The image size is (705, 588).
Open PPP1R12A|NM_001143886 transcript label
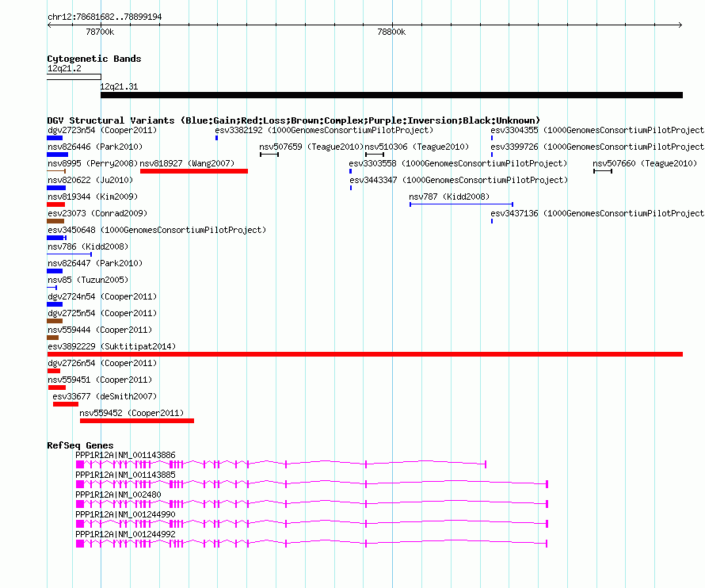click(125, 456)
